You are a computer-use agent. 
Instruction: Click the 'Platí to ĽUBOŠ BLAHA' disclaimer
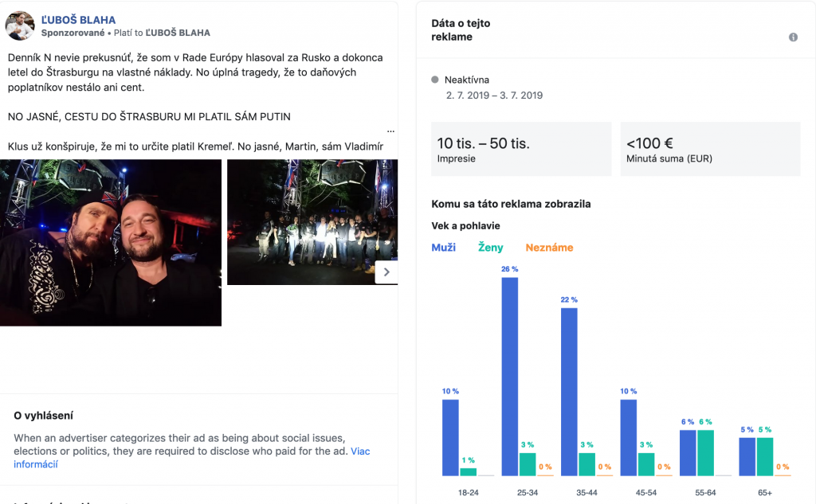(162, 33)
